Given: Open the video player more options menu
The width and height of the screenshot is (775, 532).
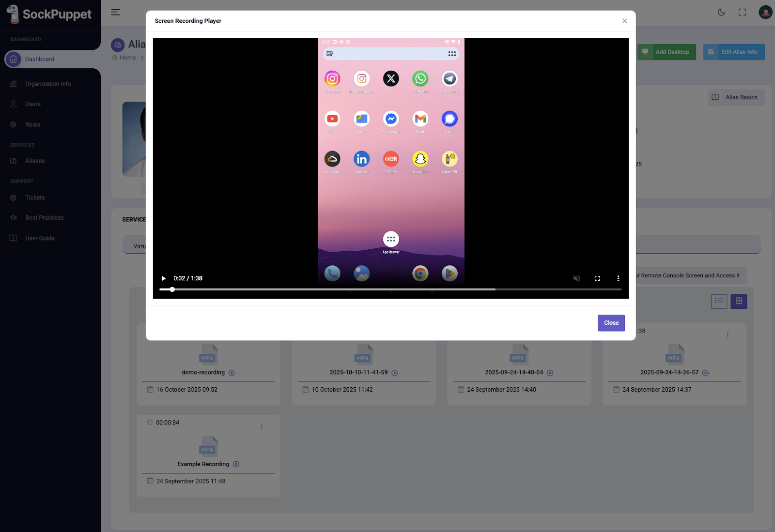Looking at the screenshot, I should (618, 278).
